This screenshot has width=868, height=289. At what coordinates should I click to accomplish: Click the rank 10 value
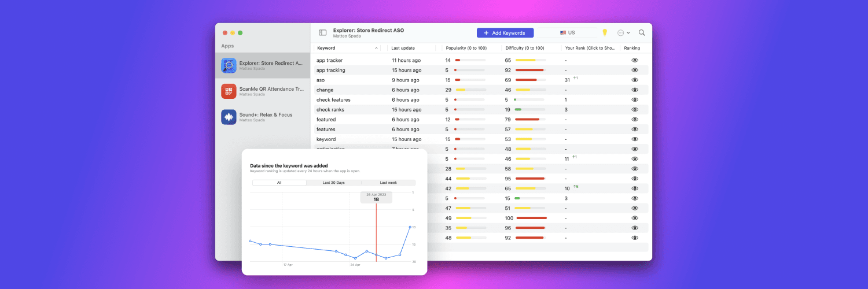tap(567, 188)
